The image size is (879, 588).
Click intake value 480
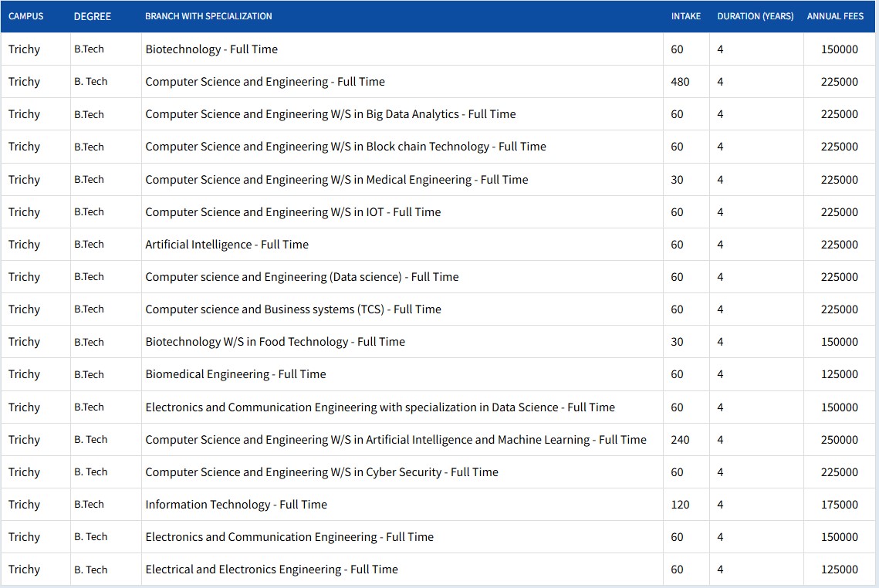tap(680, 82)
